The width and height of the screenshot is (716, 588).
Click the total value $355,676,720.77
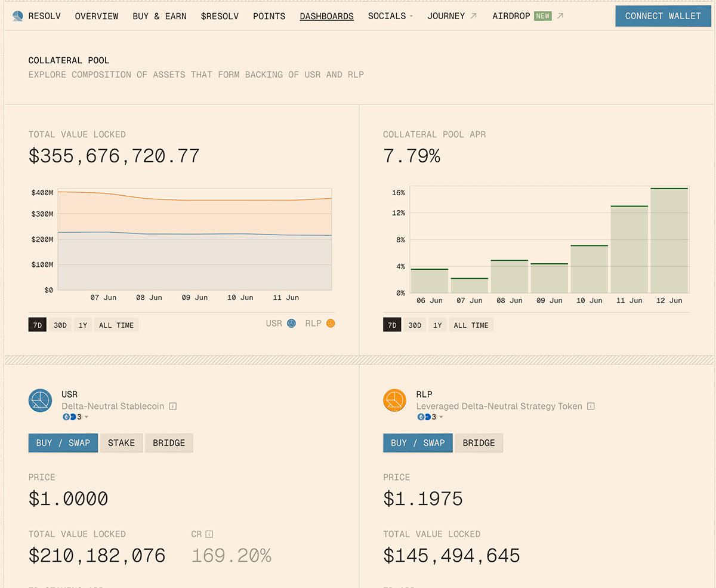click(114, 156)
